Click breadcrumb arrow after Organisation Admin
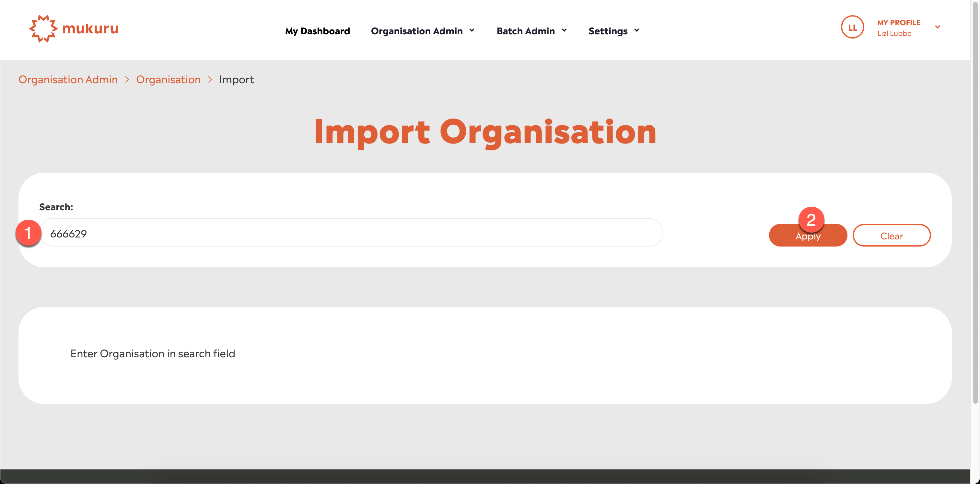980x484 pixels. (x=127, y=79)
